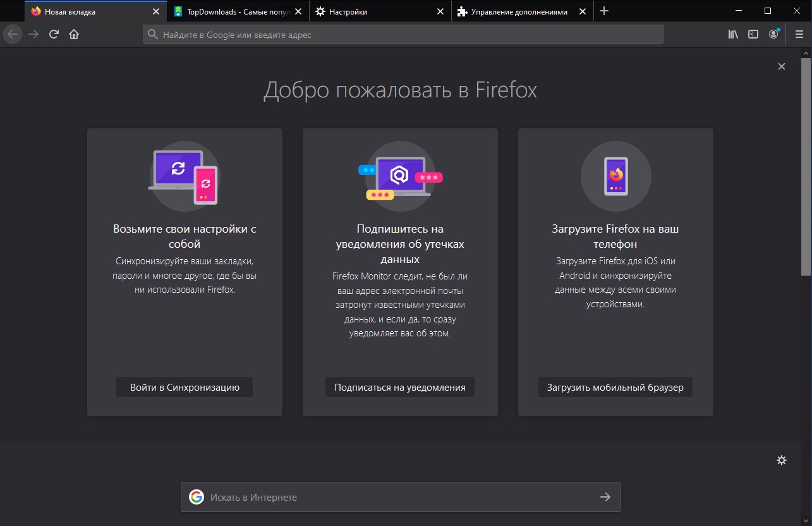Close the TopDownloads tab
Image resolution: width=812 pixels, height=526 pixels.
click(298, 11)
